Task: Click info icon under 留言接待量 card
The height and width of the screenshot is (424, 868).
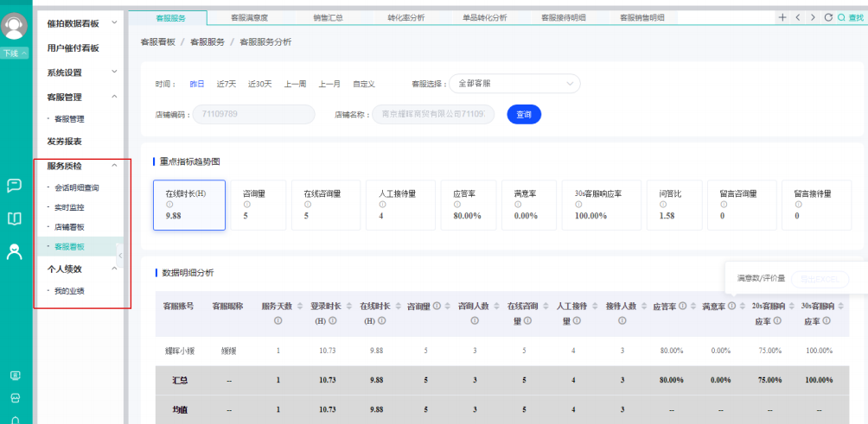Action: pos(798,205)
